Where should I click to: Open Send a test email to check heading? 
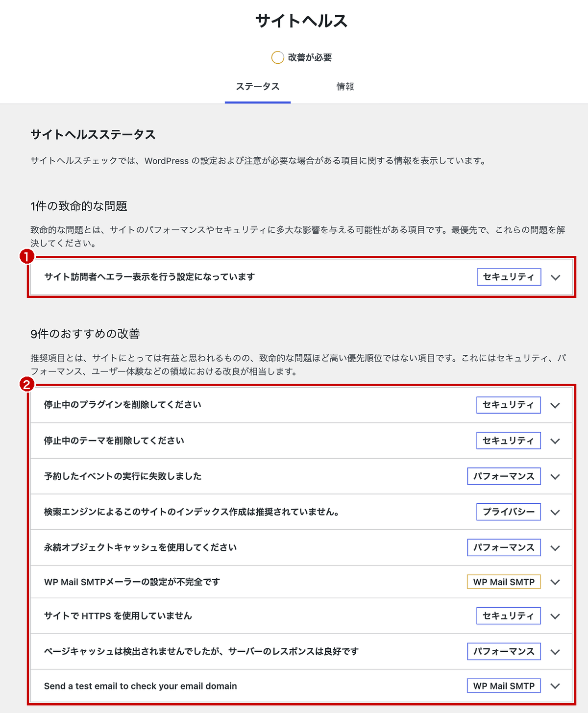141,686
